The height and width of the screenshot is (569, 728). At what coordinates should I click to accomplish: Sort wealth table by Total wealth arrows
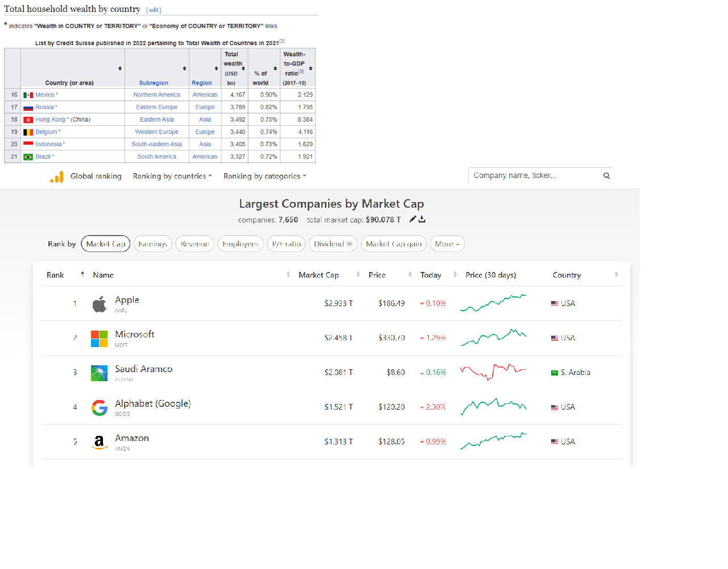coord(243,68)
